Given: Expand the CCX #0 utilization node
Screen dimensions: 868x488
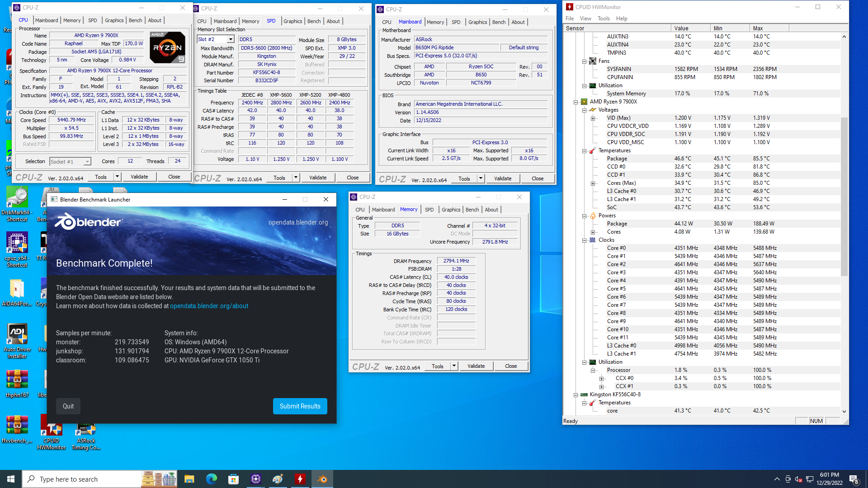Looking at the screenshot, I should (x=601, y=378).
